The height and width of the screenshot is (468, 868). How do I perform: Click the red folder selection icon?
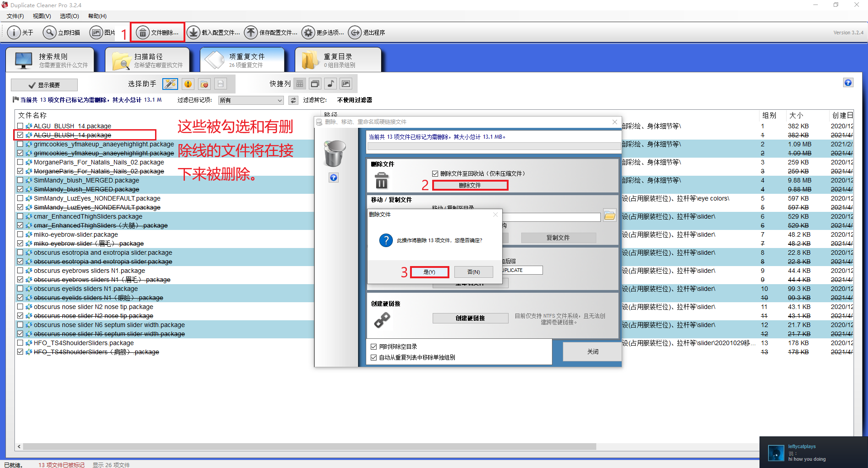pos(204,84)
